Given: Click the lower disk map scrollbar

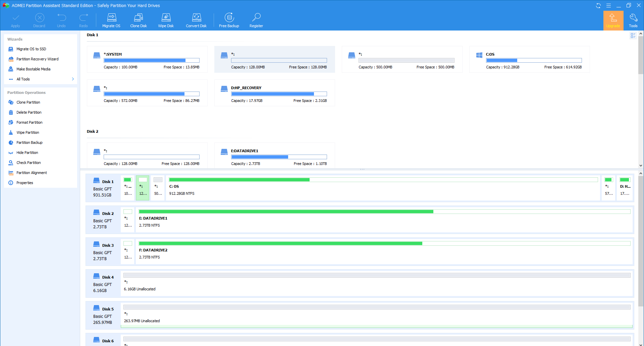Looking at the screenshot, I should coord(641,241).
